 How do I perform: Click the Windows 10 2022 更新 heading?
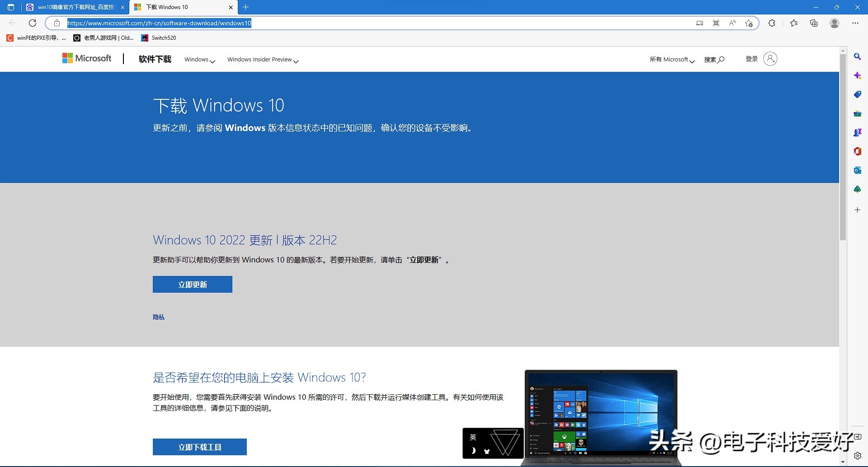(245, 240)
